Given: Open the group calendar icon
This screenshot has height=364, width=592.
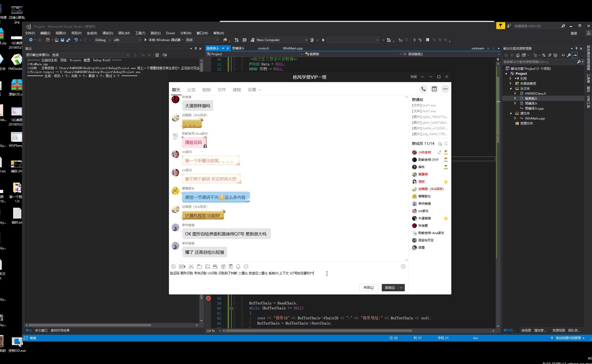Looking at the screenshot, I should [x=434, y=89].
